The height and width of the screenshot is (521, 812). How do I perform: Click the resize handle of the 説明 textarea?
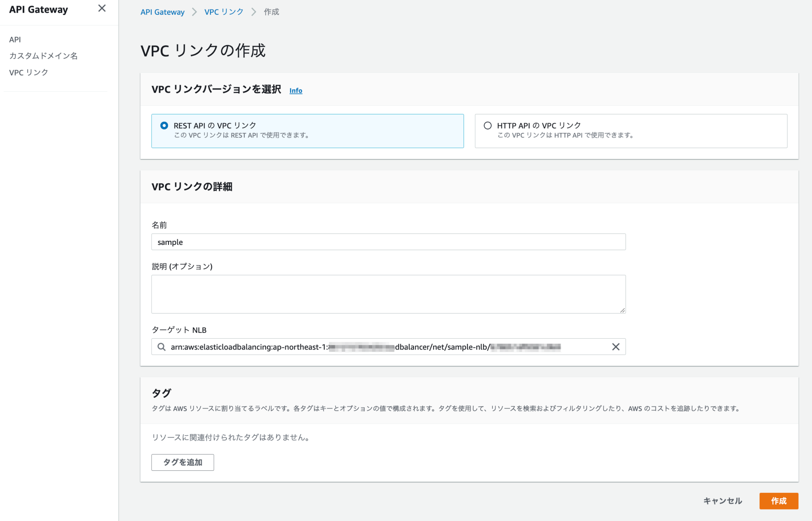622,311
